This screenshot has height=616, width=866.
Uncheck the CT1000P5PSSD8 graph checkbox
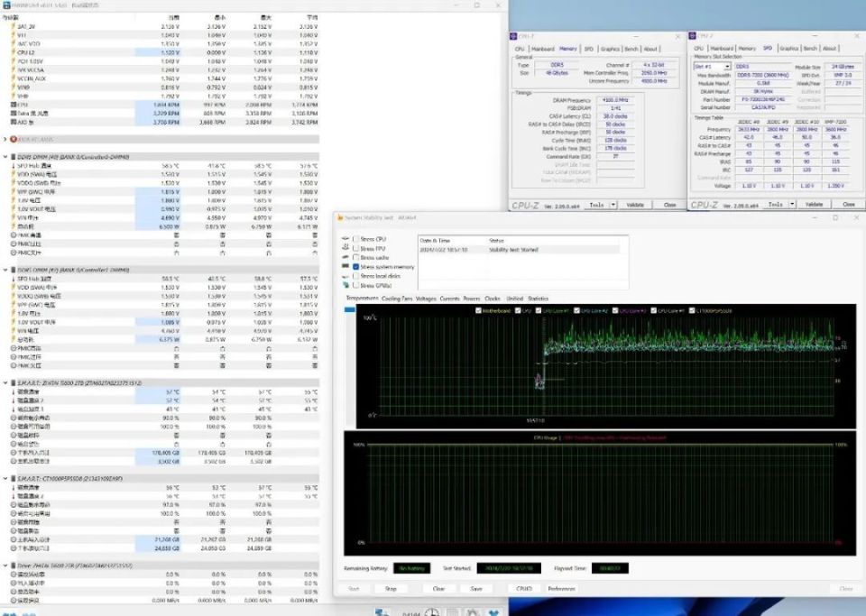pyautogui.click(x=692, y=311)
